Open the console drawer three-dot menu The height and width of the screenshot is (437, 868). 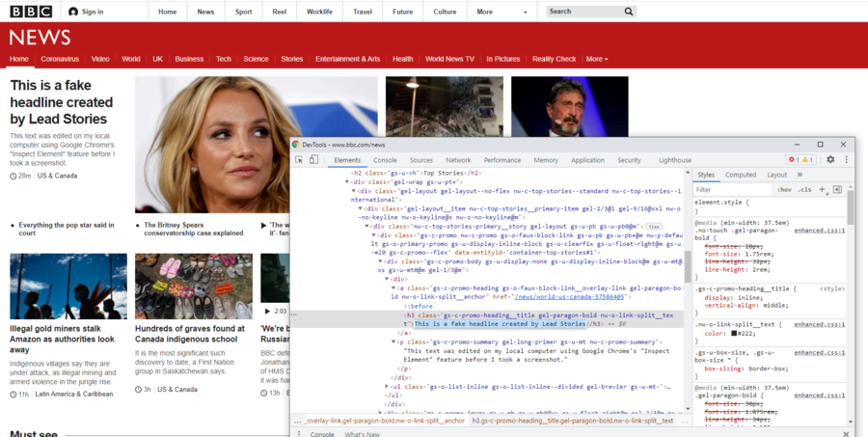[x=299, y=434]
